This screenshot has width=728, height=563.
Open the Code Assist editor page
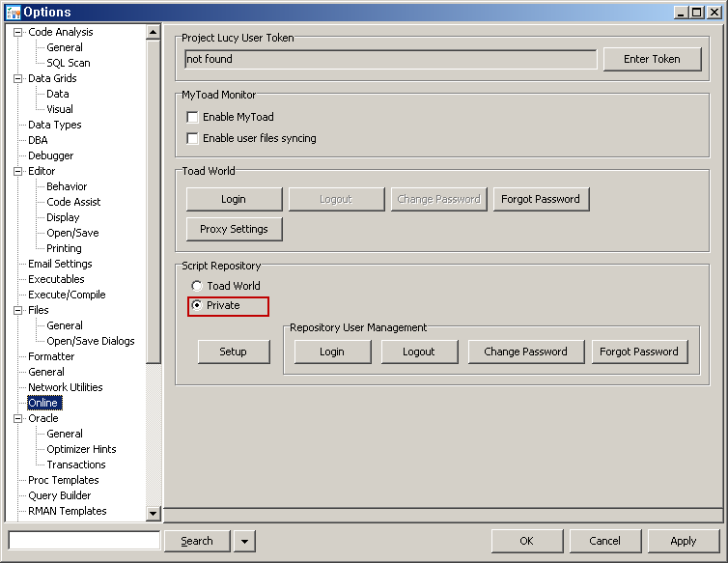pos(73,202)
